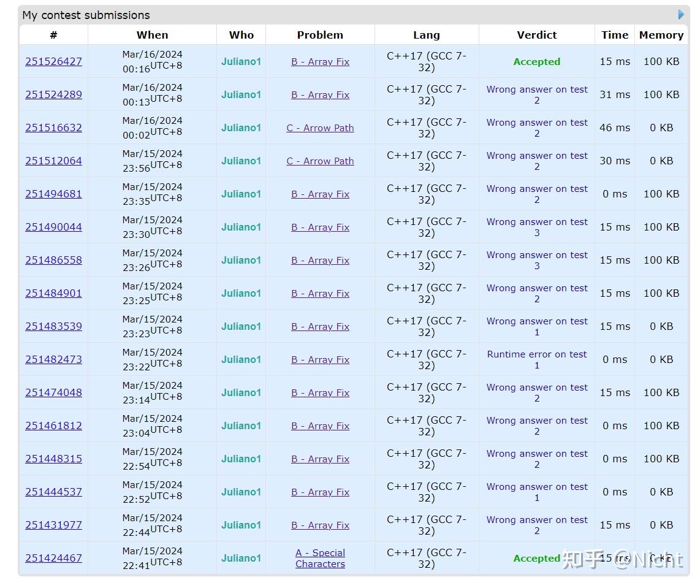Click the Verdict column header
Viewport: 700px width, 588px height.
pyautogui.click(x=536, y=35)
